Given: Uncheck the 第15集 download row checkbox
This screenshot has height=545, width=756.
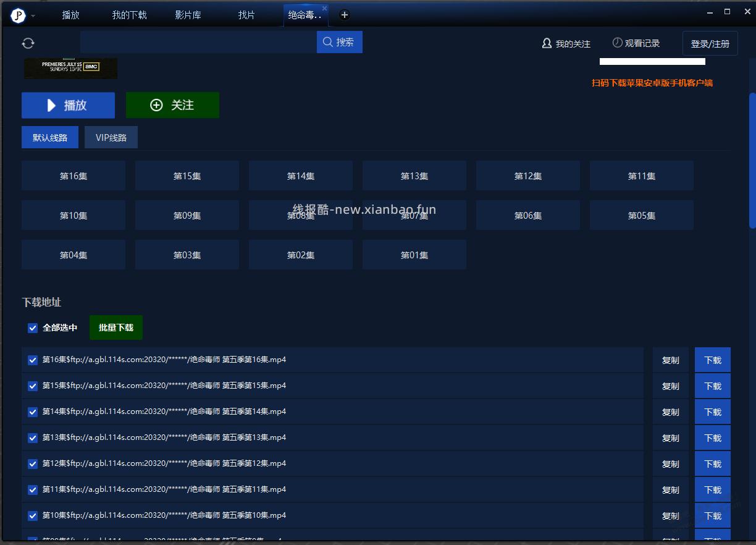Looking at the screenshot, I should pyautogui.click(x=33, y=386).
